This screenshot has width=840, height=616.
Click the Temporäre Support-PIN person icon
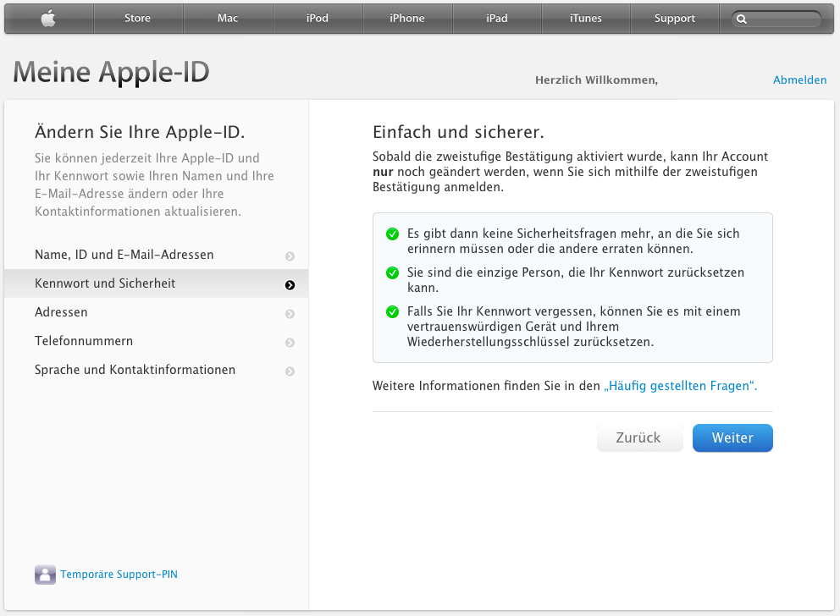pyautogui.click(x=45, y=575)
